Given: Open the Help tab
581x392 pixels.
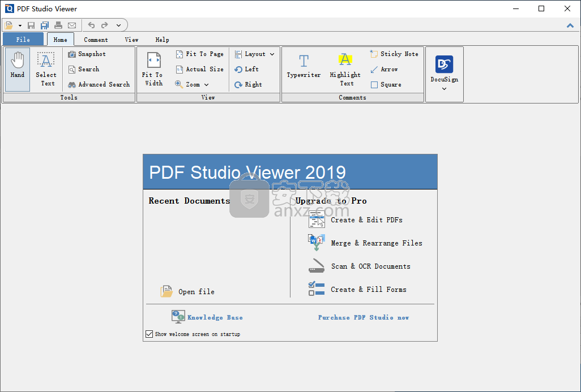Looking at the screenshot, I should click(x=163, y=40).
